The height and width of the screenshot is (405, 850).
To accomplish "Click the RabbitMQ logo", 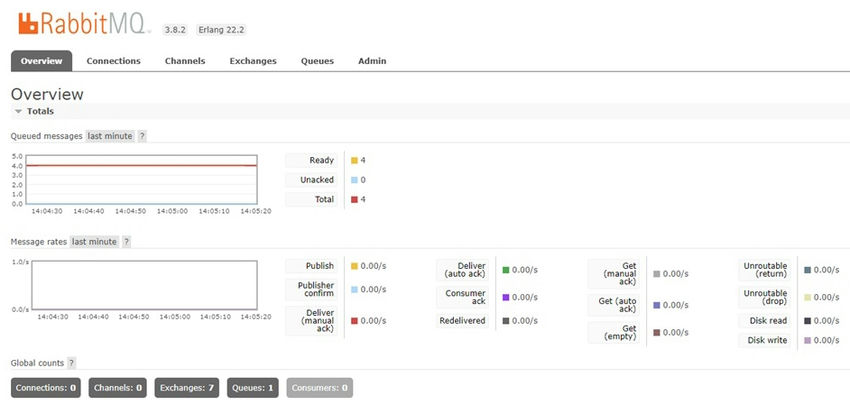I will tap(84, 23).
